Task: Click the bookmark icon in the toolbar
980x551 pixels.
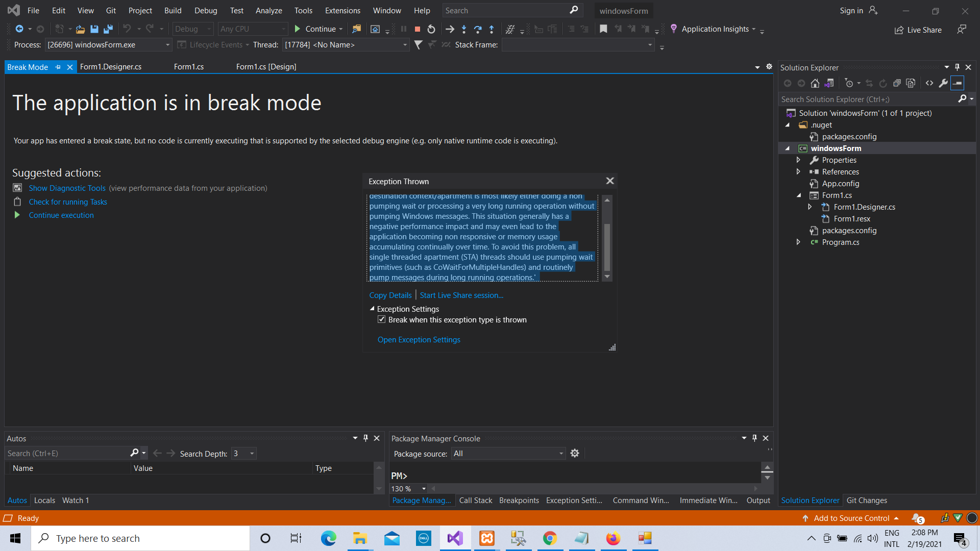Action: click(x=603, y=29)
